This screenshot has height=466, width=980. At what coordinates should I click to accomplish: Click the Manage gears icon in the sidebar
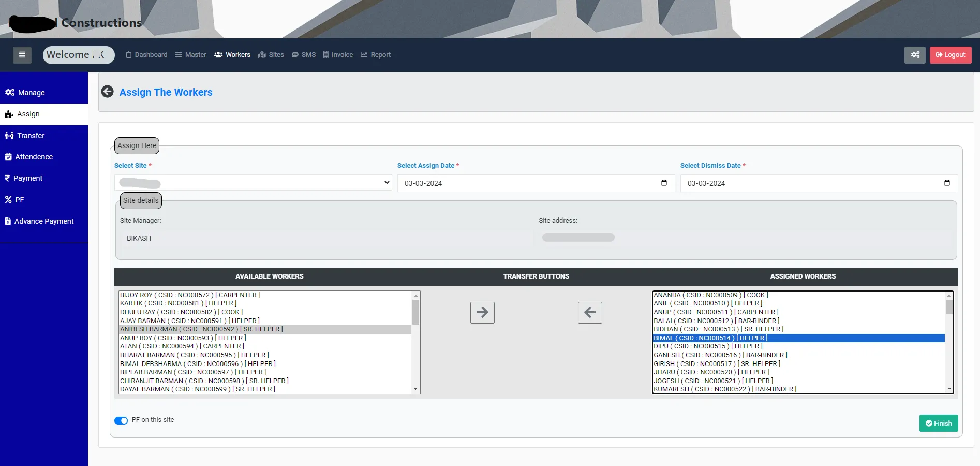[x=9, y=92]
